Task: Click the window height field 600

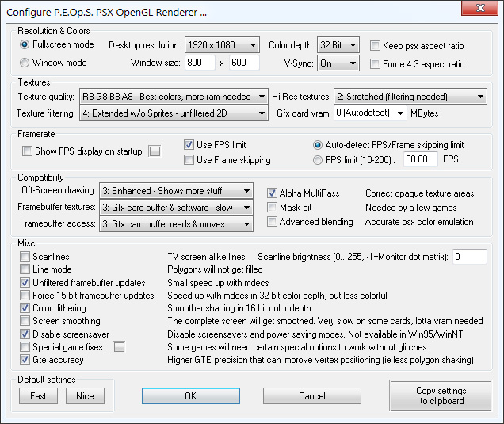Action: (x=244, y=63)
